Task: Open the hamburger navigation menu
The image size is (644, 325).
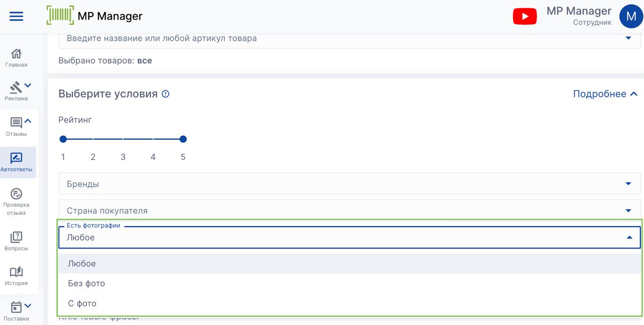Action: [16, 17]
